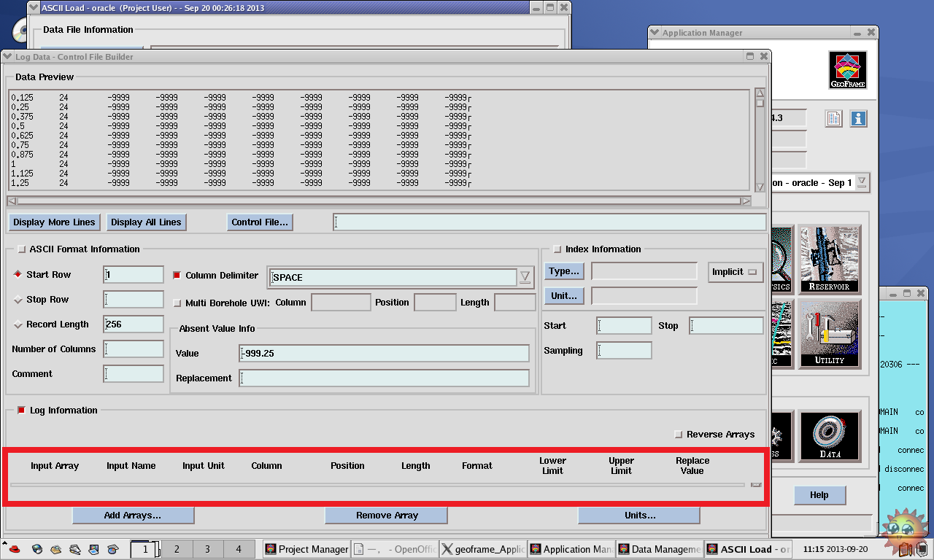Click the Remove Array button

pyautogui.click(x=387, y=516)
